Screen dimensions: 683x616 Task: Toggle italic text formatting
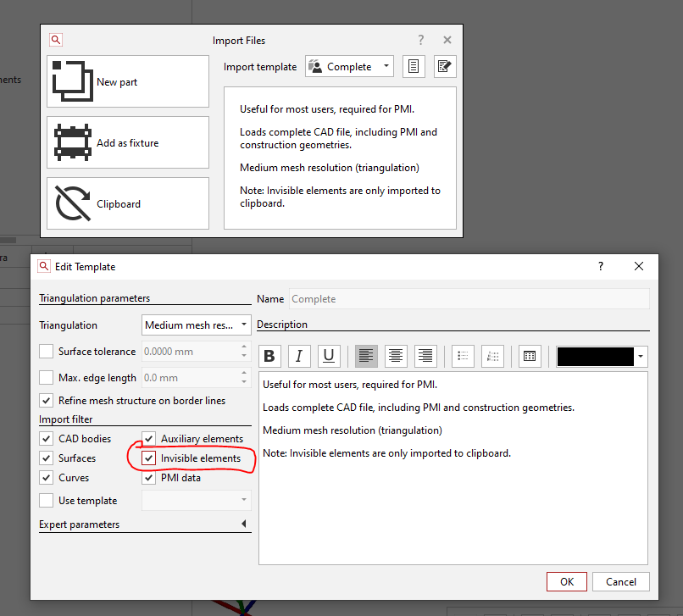coord(299,357)
